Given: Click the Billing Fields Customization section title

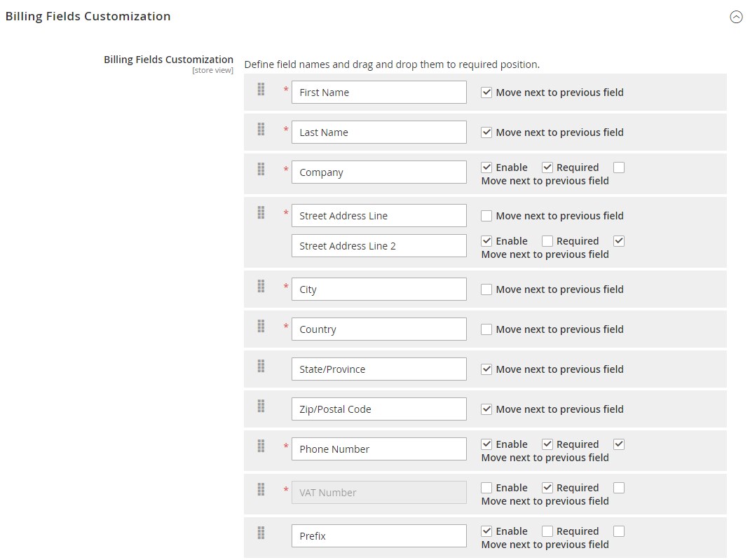Looking at the screenshot, I should click(88, 16).
